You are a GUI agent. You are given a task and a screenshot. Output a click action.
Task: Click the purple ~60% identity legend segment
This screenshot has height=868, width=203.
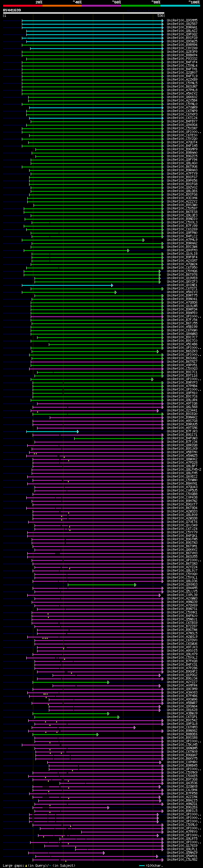101,6
